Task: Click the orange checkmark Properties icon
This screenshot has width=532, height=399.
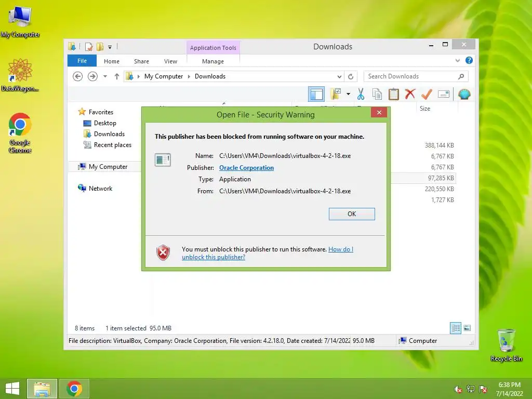Action: 427,94
